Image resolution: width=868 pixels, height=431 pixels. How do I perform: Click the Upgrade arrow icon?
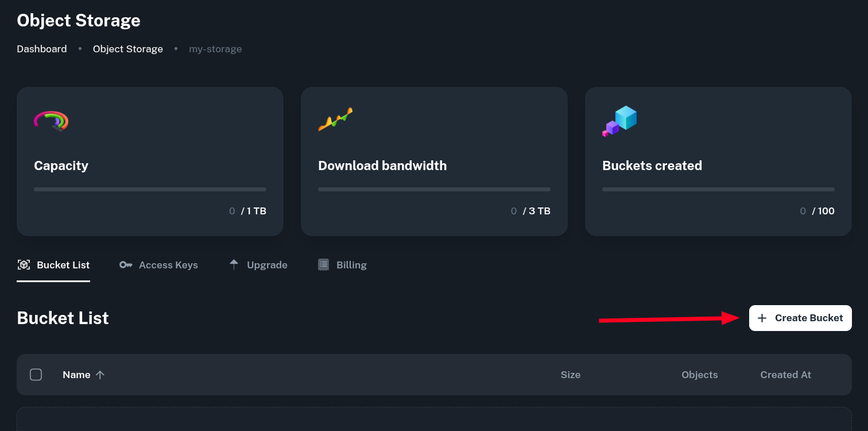coord(234,264)
